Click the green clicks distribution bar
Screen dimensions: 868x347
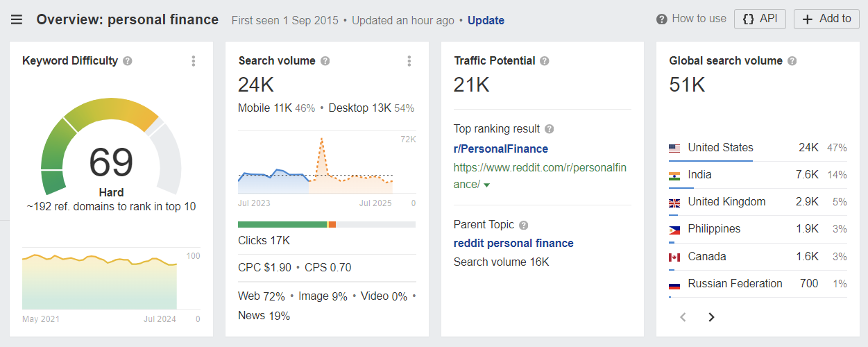(x=282, y=224)
